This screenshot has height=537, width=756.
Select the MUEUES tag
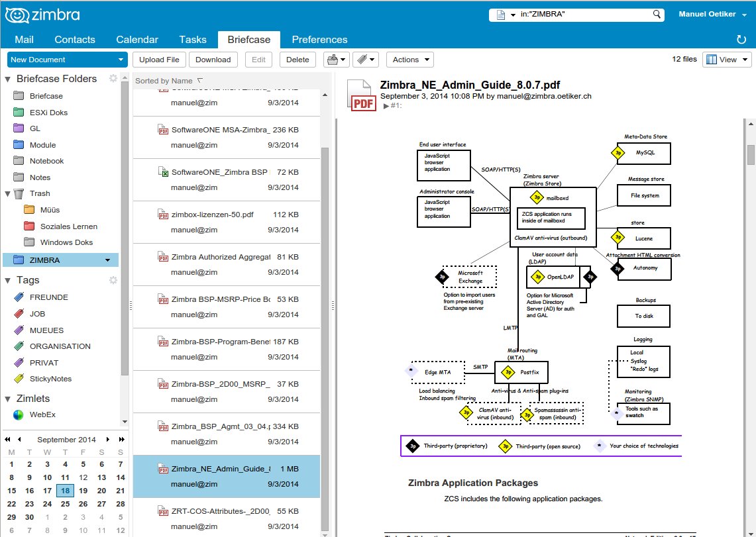[46, 330]
